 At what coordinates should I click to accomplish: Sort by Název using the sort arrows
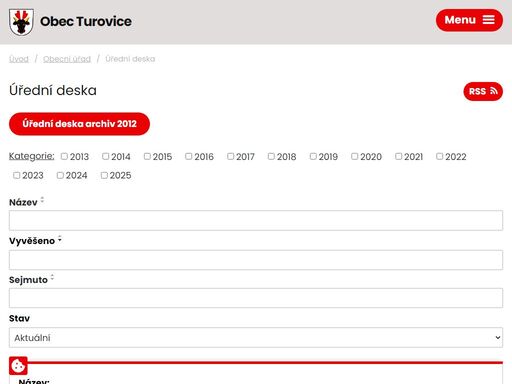click(x=42, y=201)
